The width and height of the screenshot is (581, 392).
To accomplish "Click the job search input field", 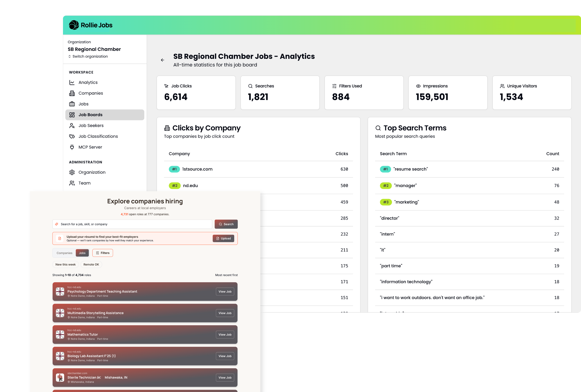I will click(132, 224).
